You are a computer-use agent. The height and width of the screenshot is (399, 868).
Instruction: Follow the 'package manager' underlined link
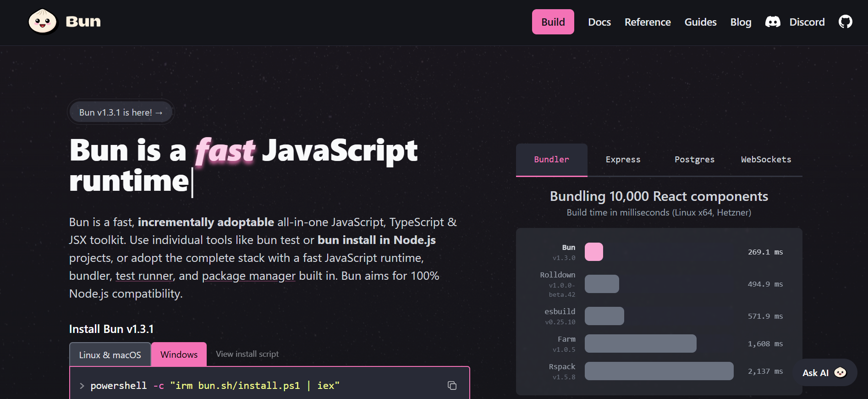pyautogui.click(x=249, y=276)
